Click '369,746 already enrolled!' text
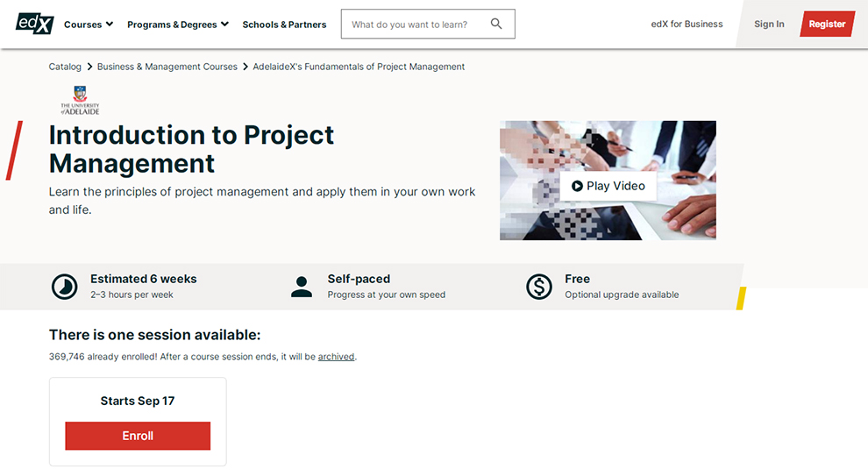This screenshot has height=476, width=868. coord(103,357)
